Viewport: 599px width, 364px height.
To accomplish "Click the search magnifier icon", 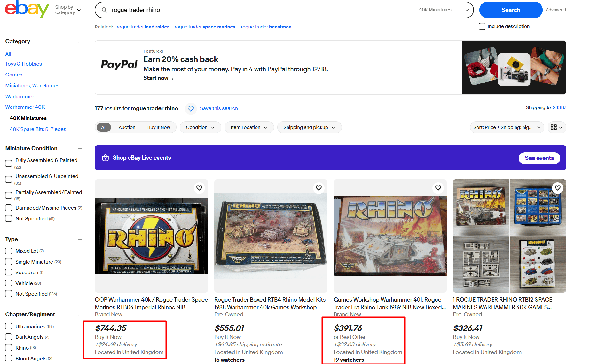I will click(x=104, y=10).
